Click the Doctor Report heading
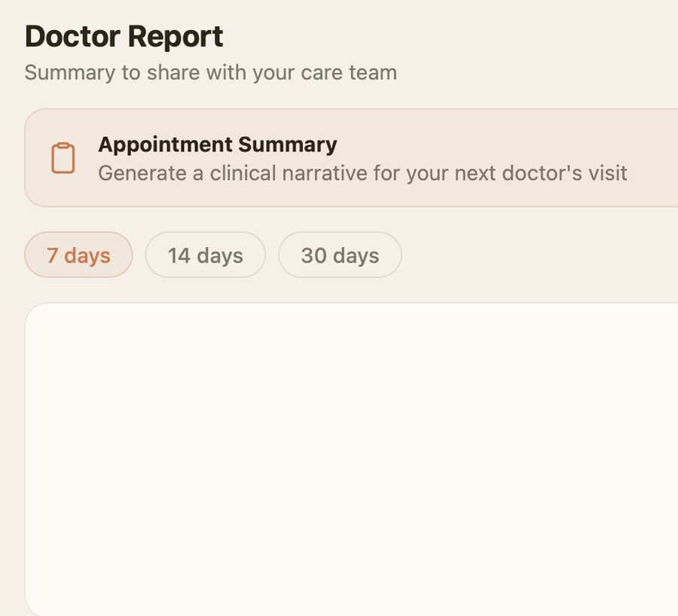Image resolution: width=678 pixels, height=616 pixels. pos(124,36)
